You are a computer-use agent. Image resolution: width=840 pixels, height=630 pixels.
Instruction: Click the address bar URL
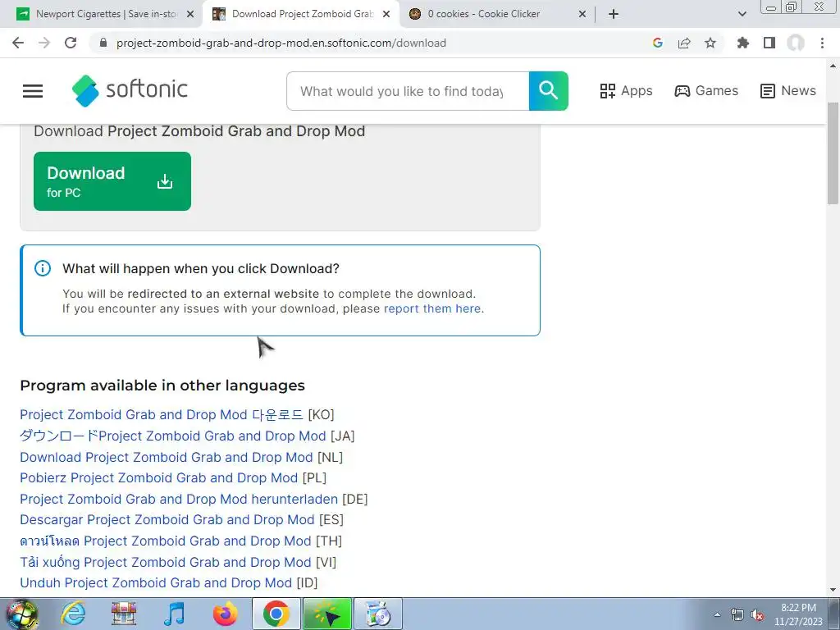pos(281,43)
